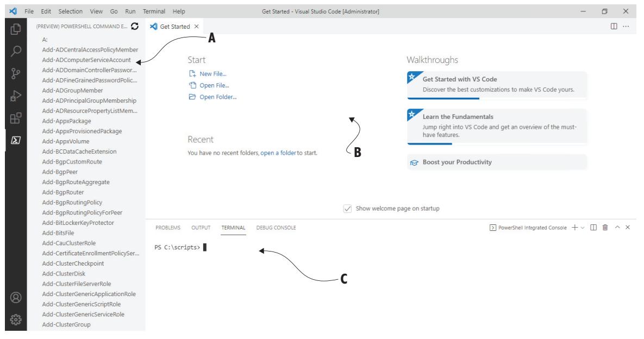Viewport: 644px width, 339px height.
Task: Select Add-BitLockerKeyProtector command
Action: 78,223
